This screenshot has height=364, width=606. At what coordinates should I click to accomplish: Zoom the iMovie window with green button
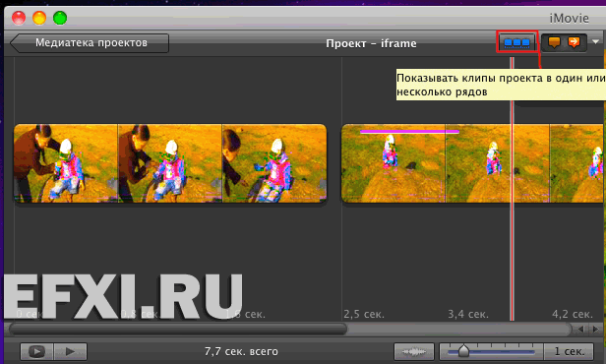point(60,18)
